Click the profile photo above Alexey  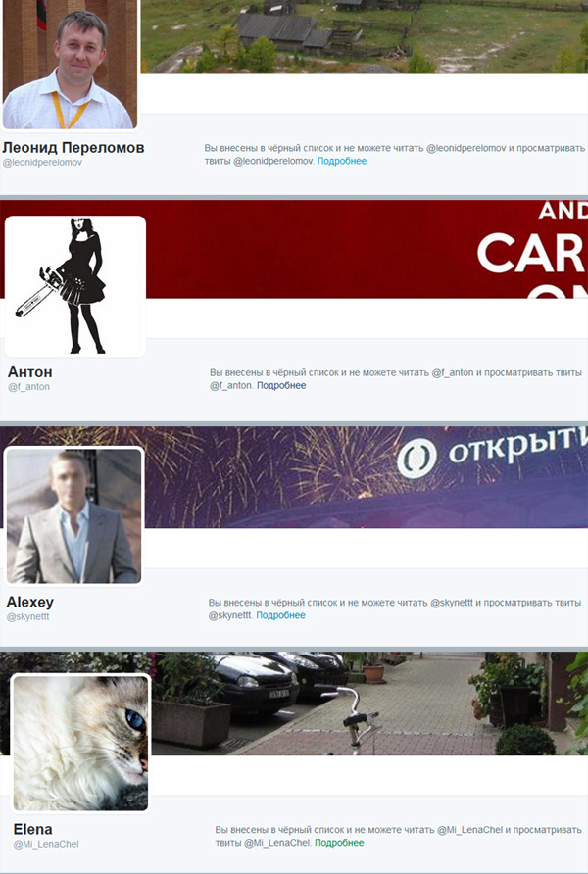click(x=73, y=515)
